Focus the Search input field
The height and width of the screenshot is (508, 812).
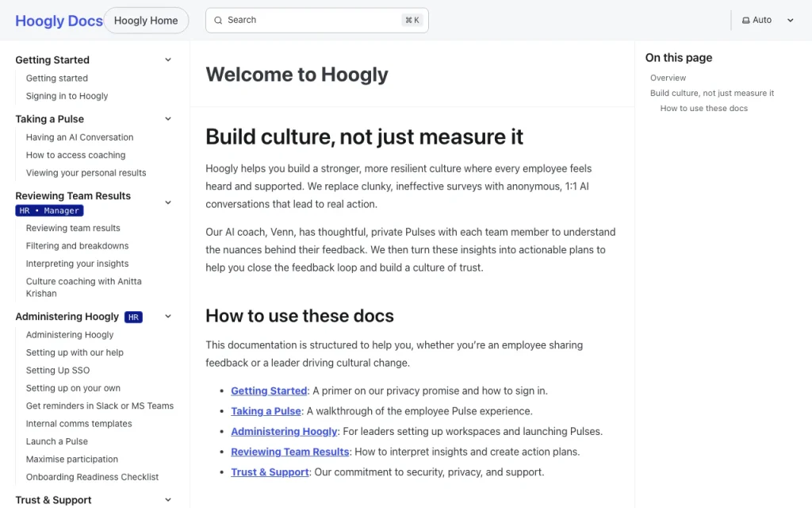pos(317,20)
